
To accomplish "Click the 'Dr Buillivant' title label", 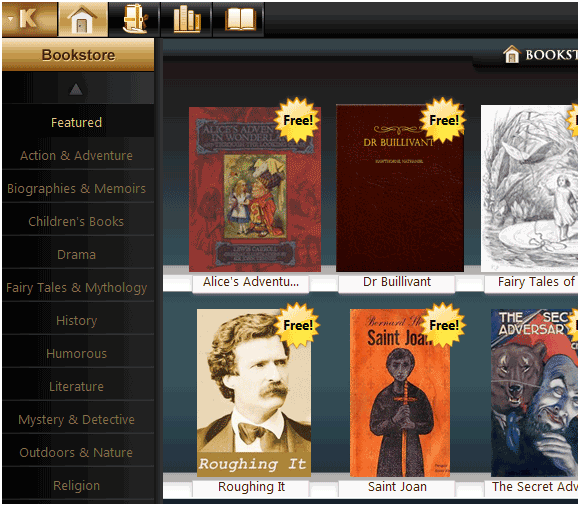I will click(x=397, y=282).
